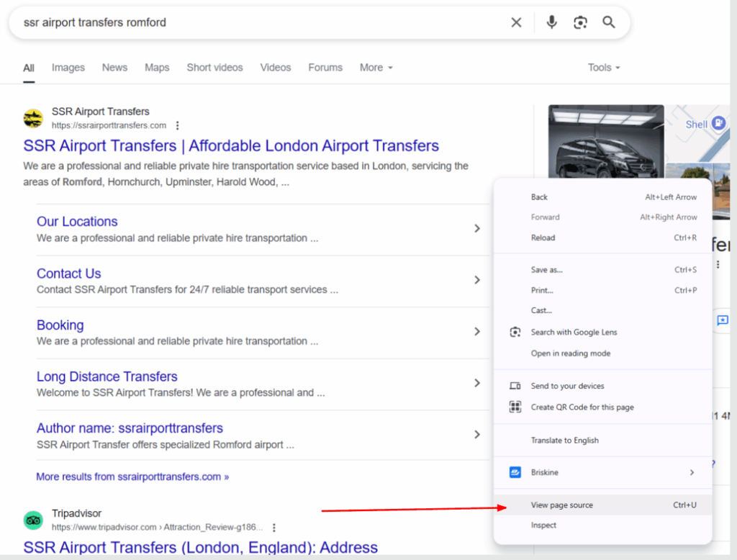Switch to the Maps search tab

(157, 68)
